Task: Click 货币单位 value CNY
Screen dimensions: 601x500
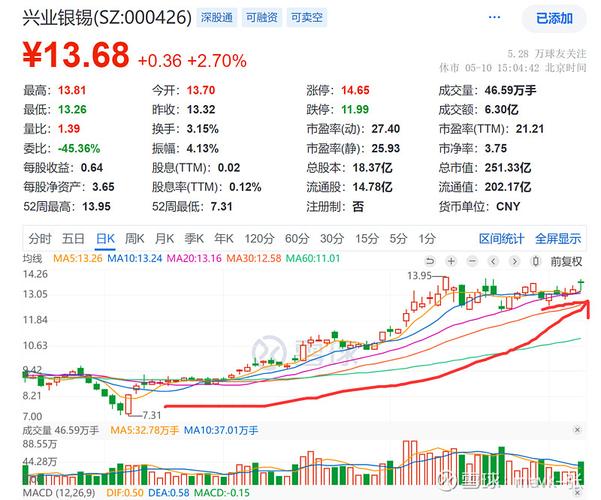Action: (508, 207)
